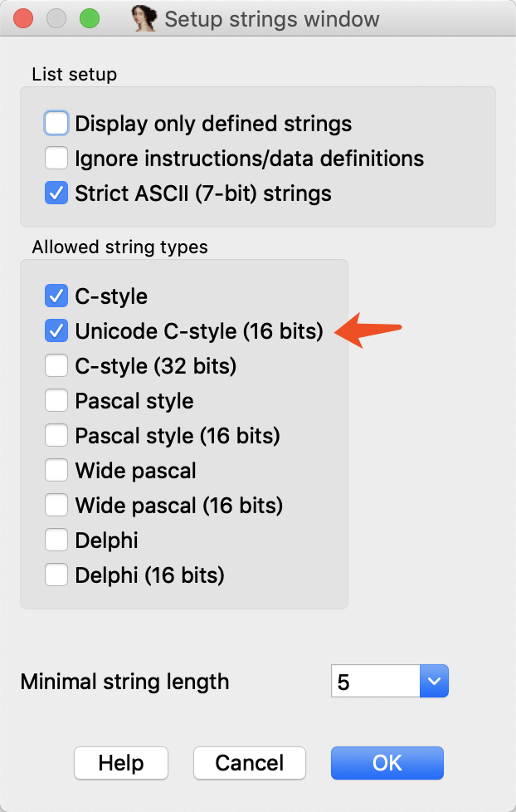Toggle Ignore instructions/data definitions checkbox
The image size is (516, 812).
(x=56, y=158)
